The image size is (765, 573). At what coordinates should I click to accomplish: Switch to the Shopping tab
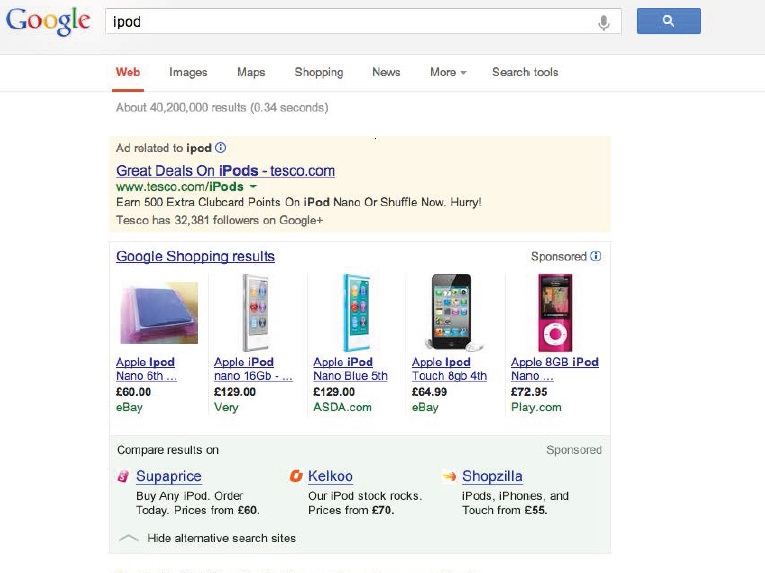pyautogui.click(x=318, y=72)
